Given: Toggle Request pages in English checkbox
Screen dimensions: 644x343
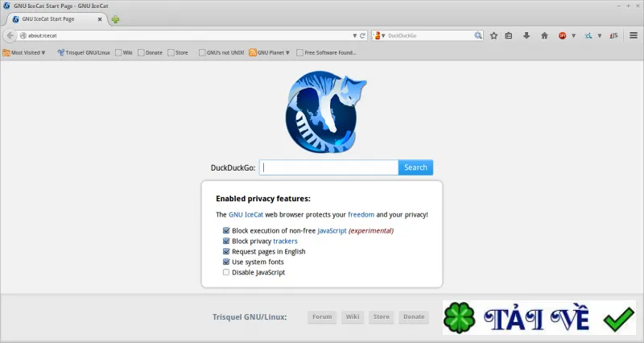Looking at the screenshot, I should (x=226, y=251).
